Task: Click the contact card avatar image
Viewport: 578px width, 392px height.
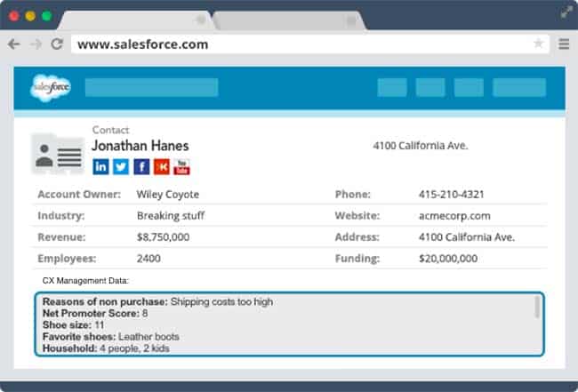Action: click(58, 153)
